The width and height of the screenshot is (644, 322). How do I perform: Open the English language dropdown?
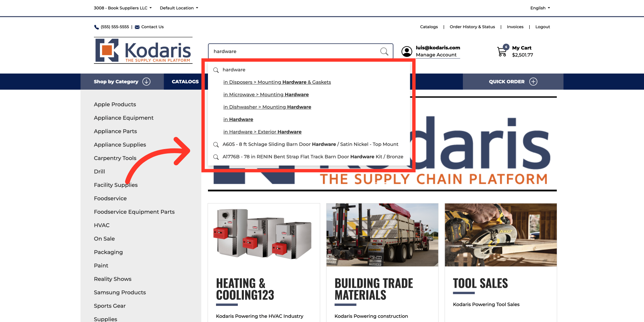(x=540, y=8)
